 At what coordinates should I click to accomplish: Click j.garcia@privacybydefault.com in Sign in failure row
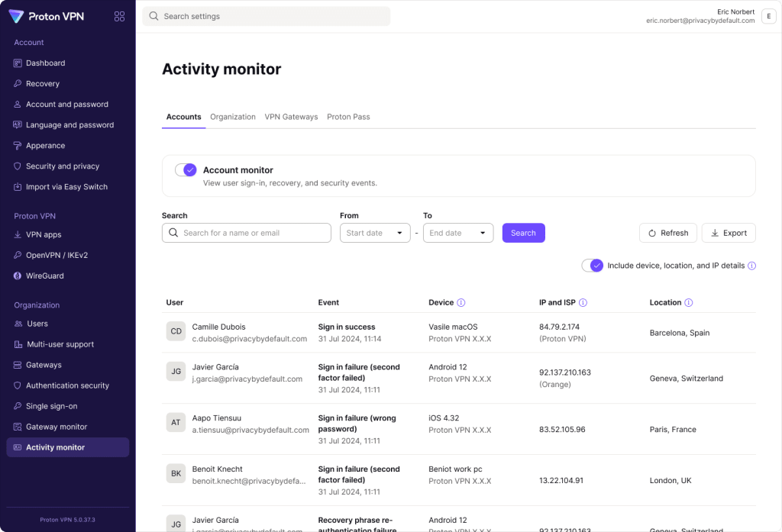(247, 379)
